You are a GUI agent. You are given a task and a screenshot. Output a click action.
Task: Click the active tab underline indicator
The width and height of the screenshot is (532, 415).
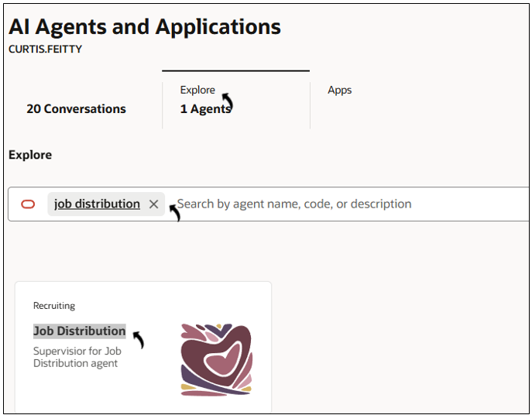coord(236,70)
